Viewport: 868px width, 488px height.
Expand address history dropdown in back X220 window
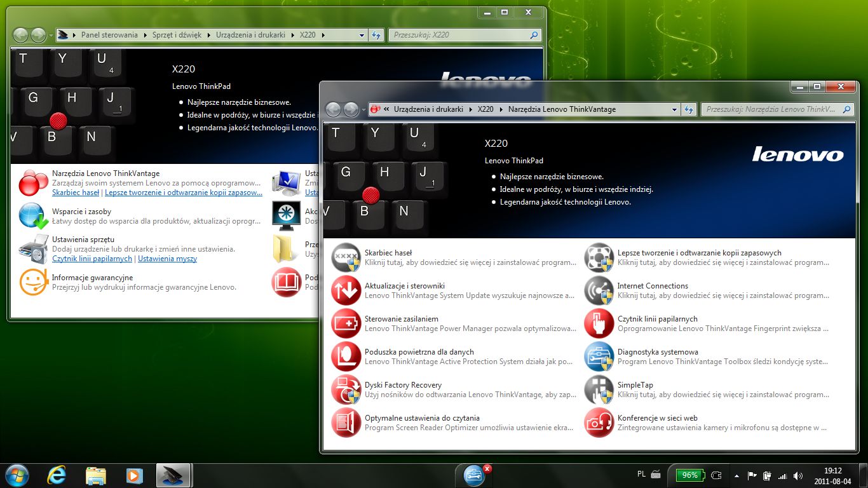(x=362, y=35)
